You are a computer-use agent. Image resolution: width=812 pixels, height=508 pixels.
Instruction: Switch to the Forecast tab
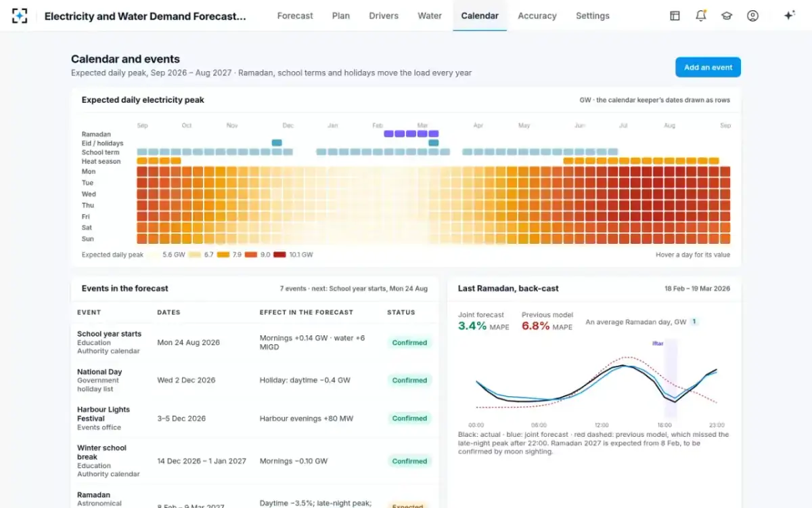(295, 16)
